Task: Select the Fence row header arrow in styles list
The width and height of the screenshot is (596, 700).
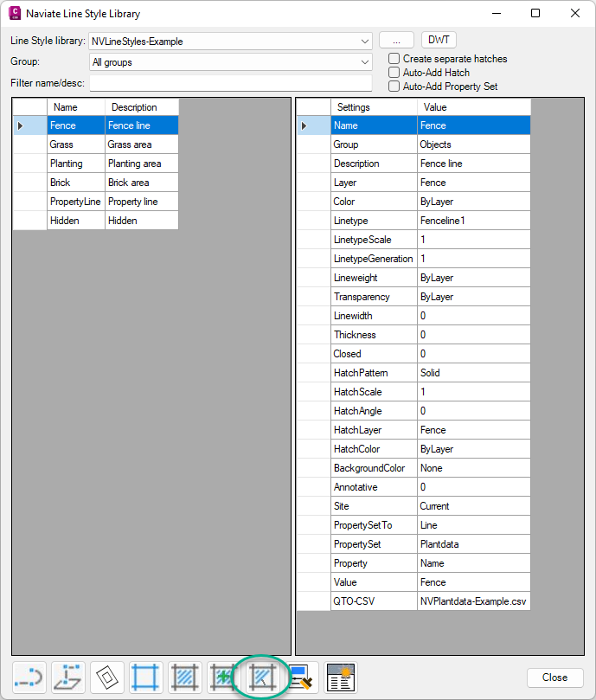Action: [x=30, y=125]
